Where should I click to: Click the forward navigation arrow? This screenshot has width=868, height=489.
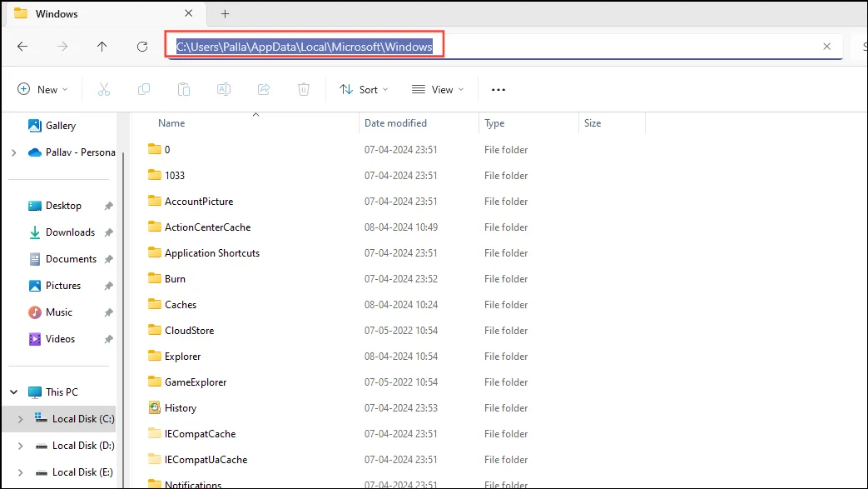pyautogui.click(x=62, y=47)
